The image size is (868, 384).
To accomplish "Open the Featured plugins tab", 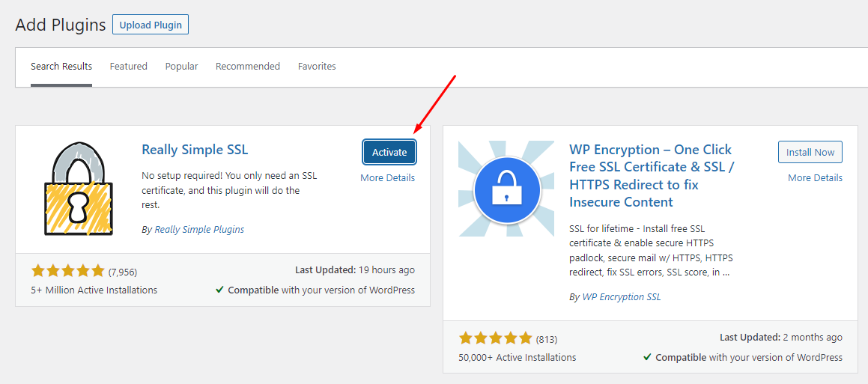I will tap(129, 67).
